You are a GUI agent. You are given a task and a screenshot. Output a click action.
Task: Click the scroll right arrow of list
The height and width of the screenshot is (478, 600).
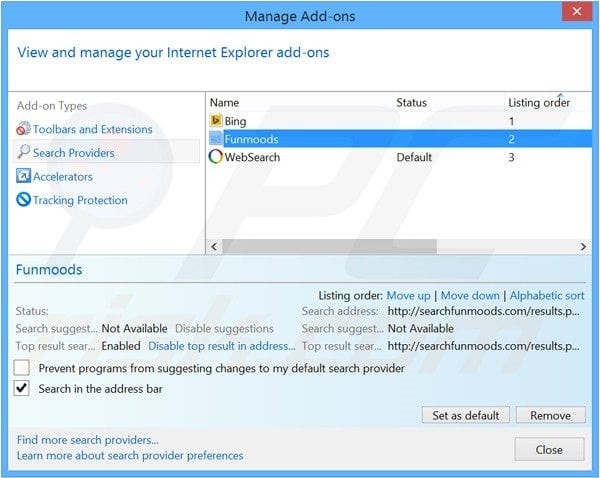pos(583,246)
